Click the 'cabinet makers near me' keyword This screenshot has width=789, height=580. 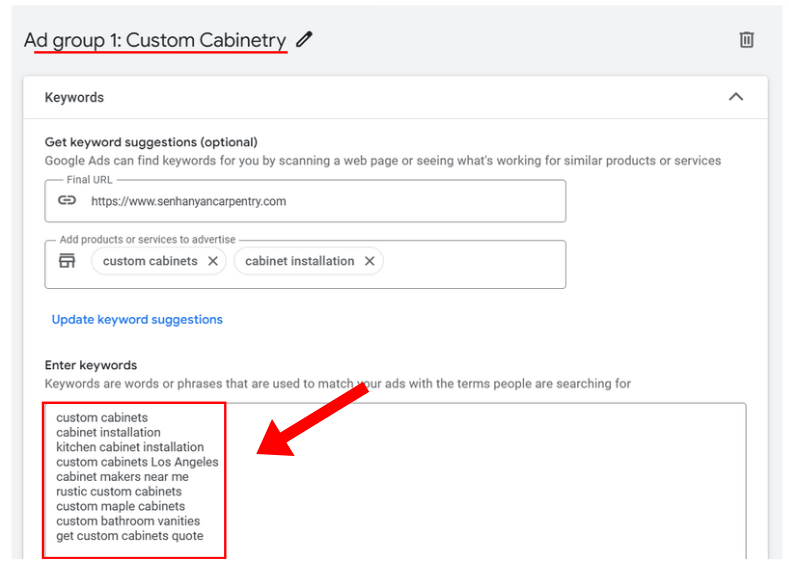pos(122,477)
